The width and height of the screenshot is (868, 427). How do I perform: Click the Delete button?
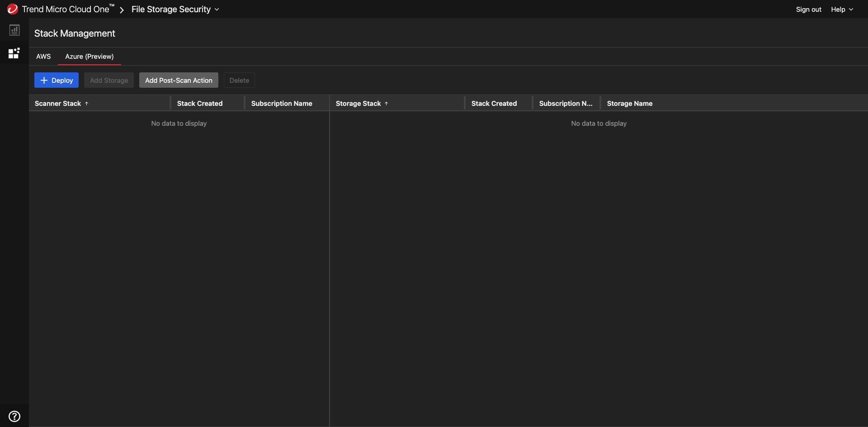pyautogui.click(x=239, y=81)
